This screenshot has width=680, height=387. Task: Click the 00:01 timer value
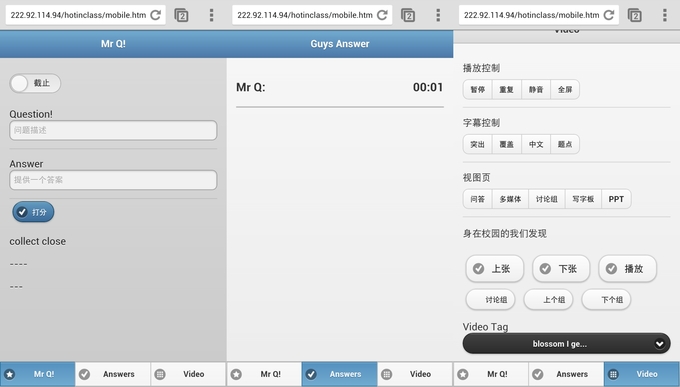(x=428, y=87)
